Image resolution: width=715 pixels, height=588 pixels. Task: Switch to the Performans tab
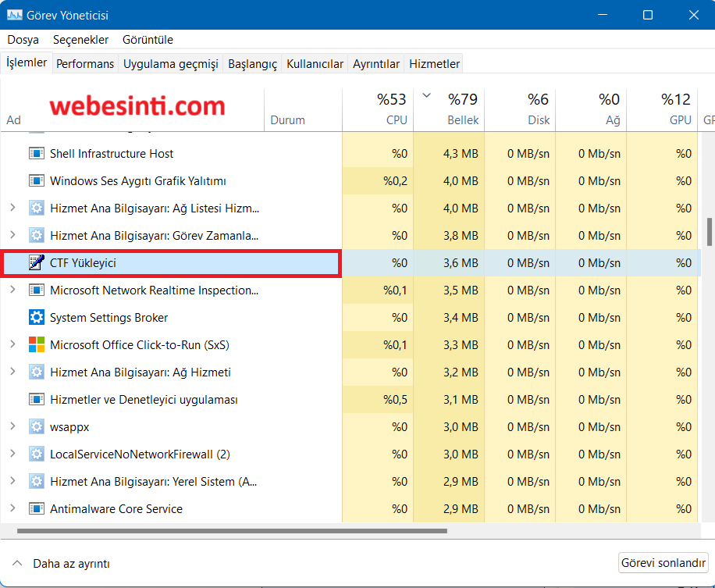click(x=85, y=64)
